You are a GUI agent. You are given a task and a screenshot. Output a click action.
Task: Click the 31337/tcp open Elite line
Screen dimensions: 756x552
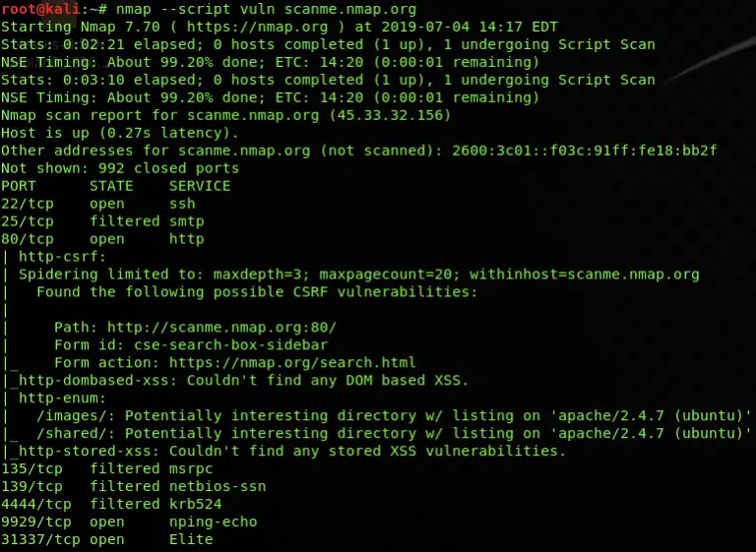pyautogui.click(x=107, y=539)
